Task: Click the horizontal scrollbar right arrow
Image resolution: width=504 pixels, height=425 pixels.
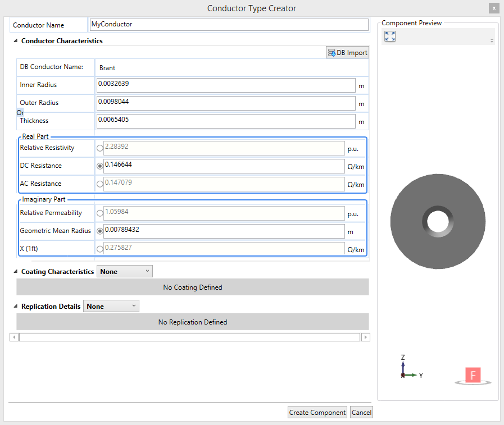Action: [x=366, y=337]
